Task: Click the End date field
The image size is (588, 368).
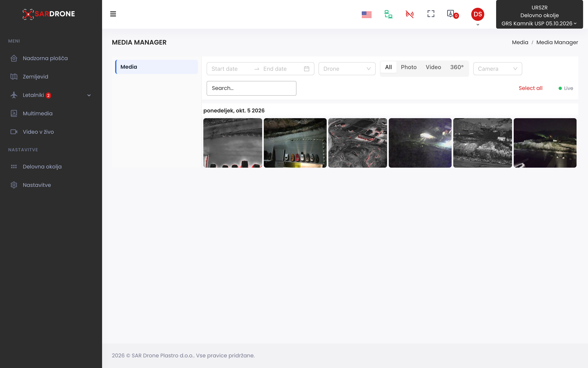Action: tap(282, 69)
